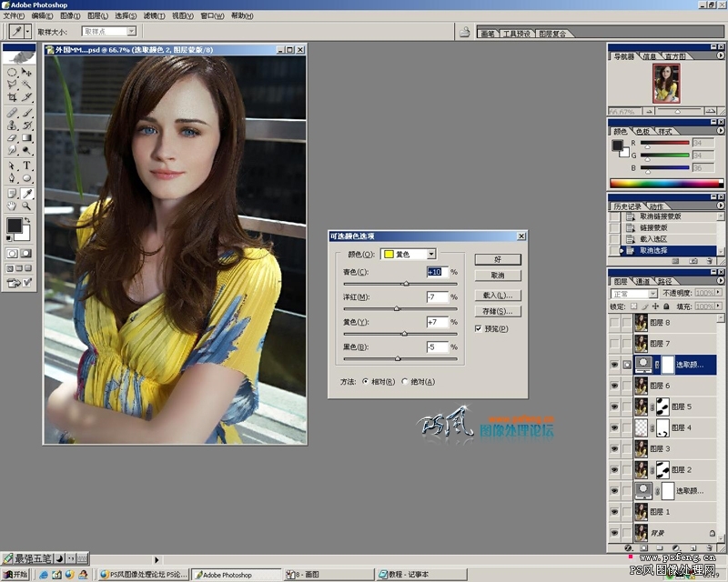Select the History Brush tool
This screenshot has height=582, width=728.
pyautogui.click(x=27, y=125)
